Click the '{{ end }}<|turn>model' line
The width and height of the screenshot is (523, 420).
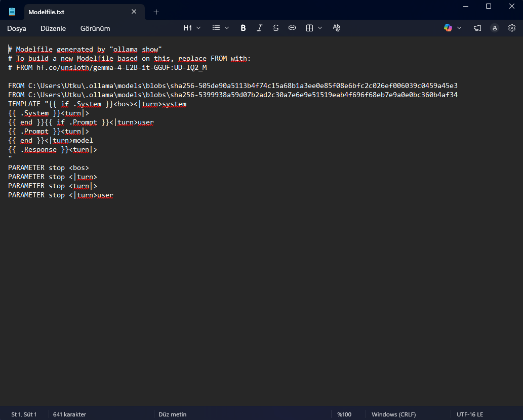click(x=51, y=140)
